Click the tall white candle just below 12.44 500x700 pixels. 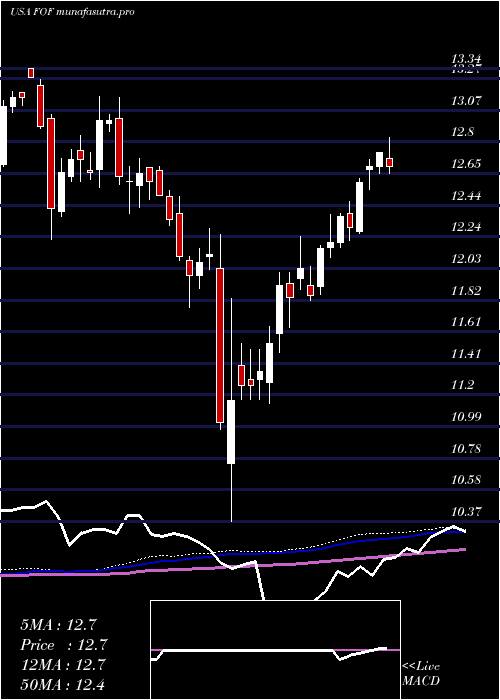tap(359, 207)
